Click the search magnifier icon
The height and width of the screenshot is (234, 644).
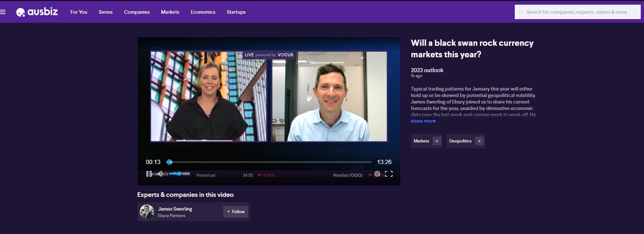(x=521, y=12)
